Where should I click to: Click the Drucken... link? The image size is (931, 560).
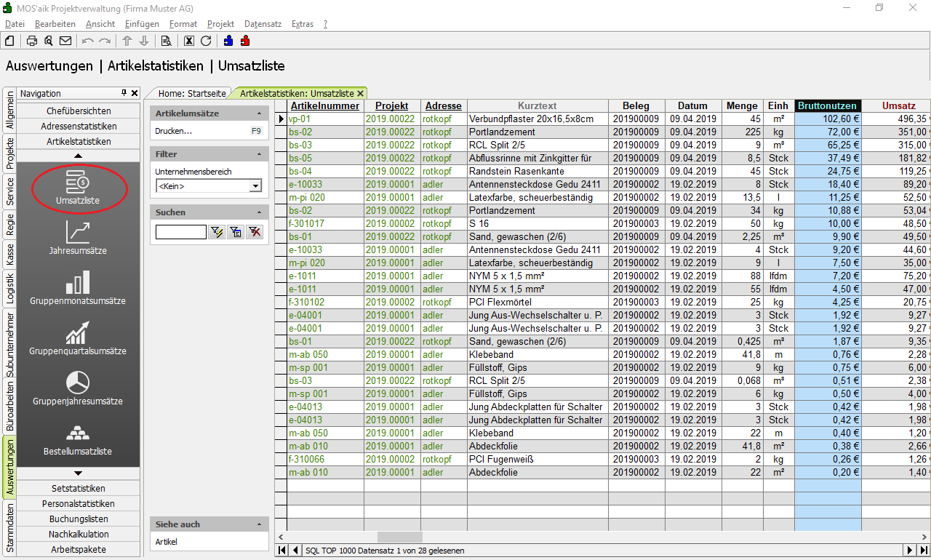[x=173, y=132]
